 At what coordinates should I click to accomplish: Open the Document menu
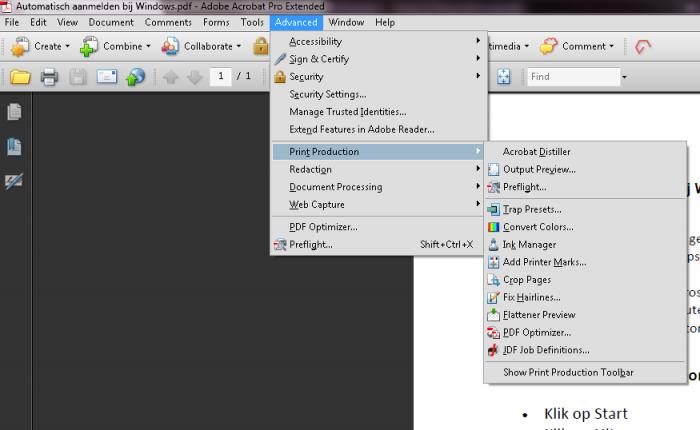[x=111, y=22]
